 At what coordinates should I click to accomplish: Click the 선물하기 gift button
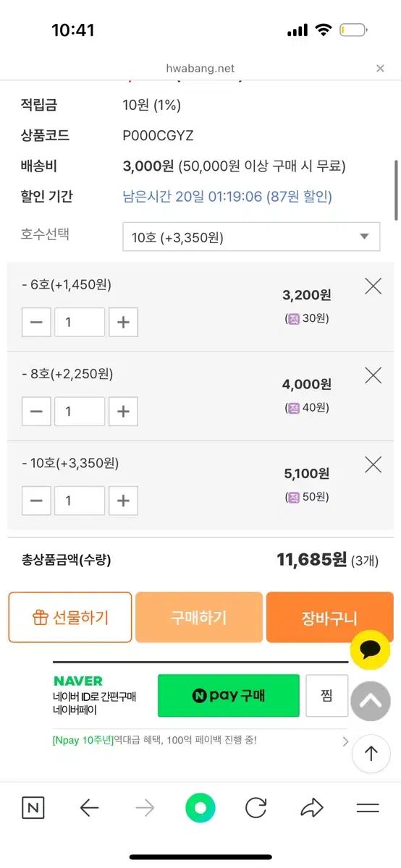(70, 617)
